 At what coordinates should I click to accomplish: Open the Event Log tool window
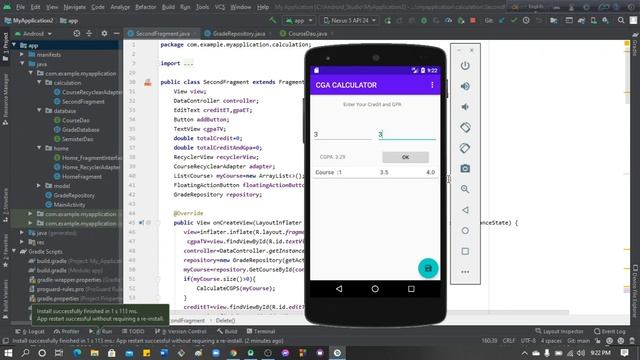(x=610, y=331)
